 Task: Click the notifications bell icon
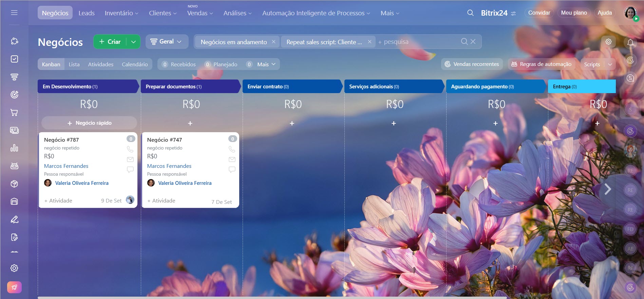pos(630,42)
